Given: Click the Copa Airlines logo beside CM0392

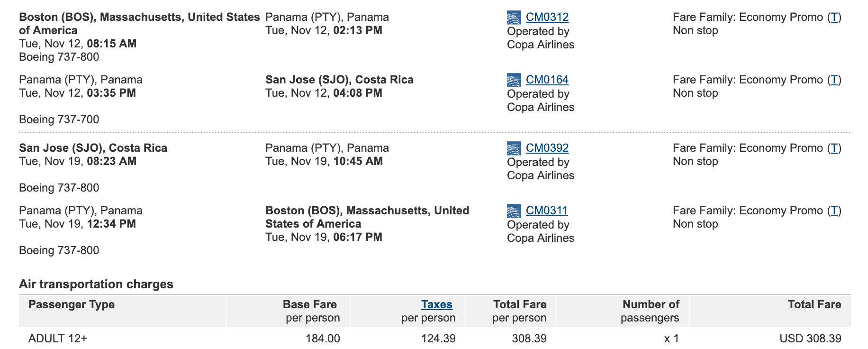Looking at the screenshot, I should 514,148.
